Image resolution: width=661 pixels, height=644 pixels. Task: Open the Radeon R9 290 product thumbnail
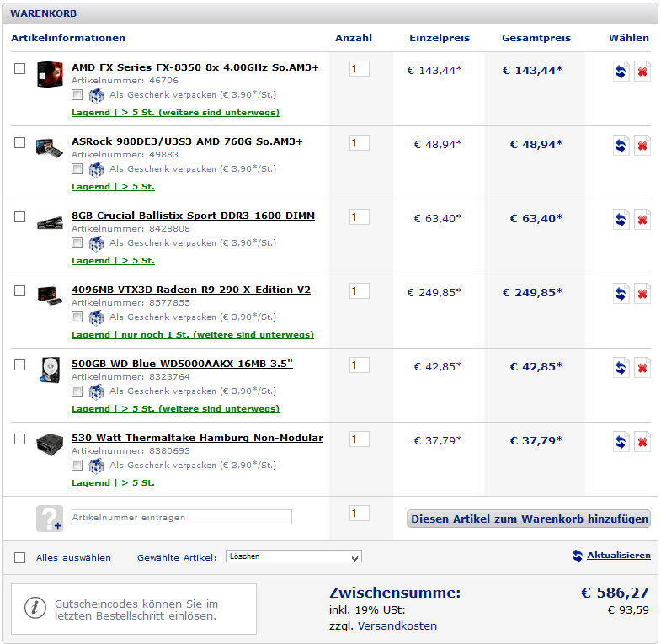point(50,295)
